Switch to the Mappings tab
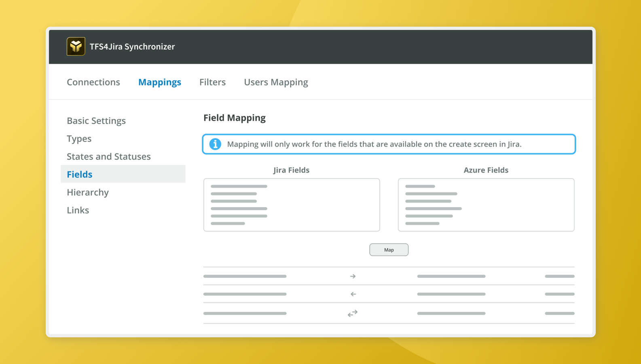 [x=160, y=82]
